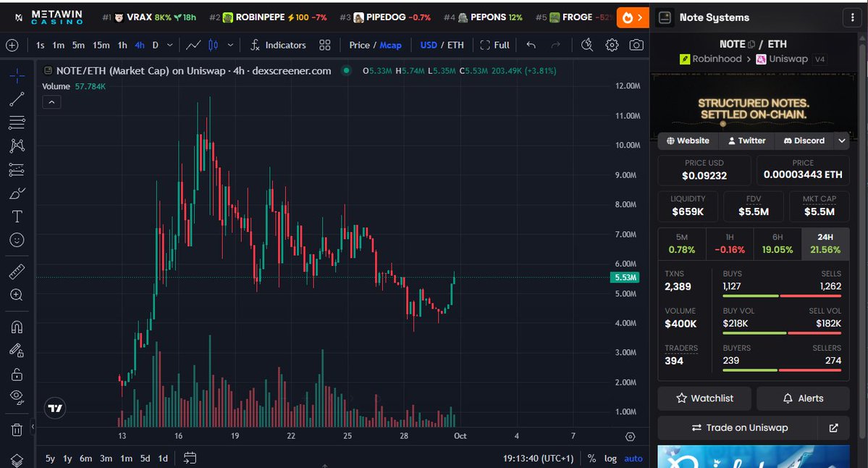
Task: Open the Website link
Action: point(688,141)
